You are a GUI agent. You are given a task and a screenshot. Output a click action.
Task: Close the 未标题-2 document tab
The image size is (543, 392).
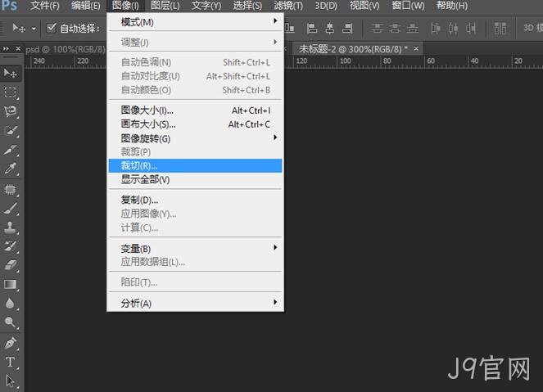point(416,49)
